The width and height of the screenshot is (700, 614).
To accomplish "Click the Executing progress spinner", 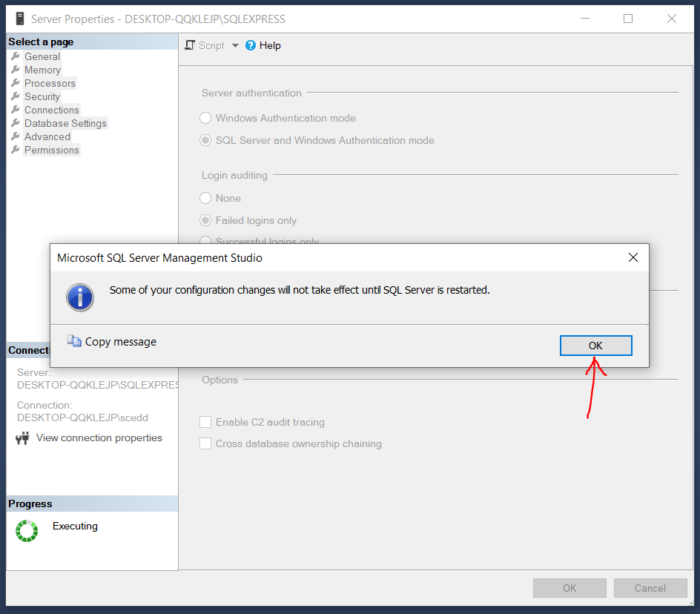I will click(x=27, y=530).
